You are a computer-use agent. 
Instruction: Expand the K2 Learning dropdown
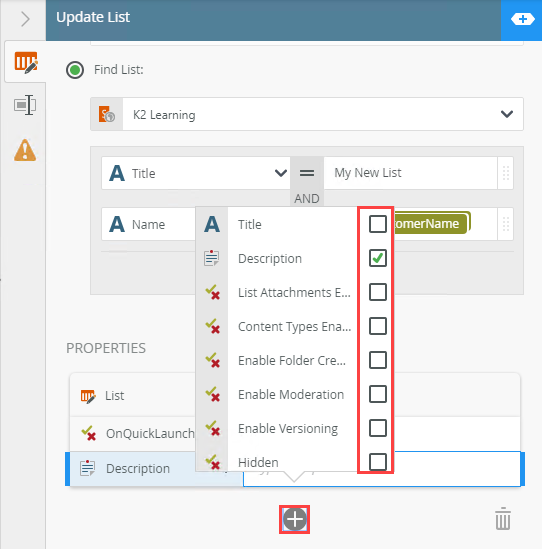click(x=507, y=114)
